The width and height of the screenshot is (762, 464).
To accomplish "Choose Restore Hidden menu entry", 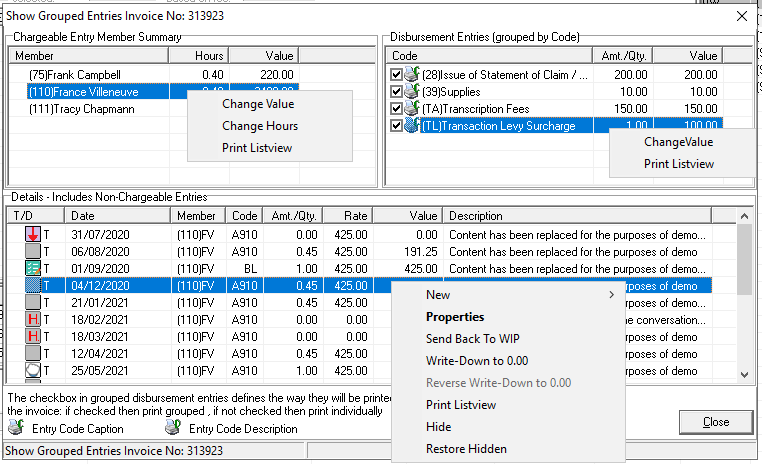I will click(467, 449).
